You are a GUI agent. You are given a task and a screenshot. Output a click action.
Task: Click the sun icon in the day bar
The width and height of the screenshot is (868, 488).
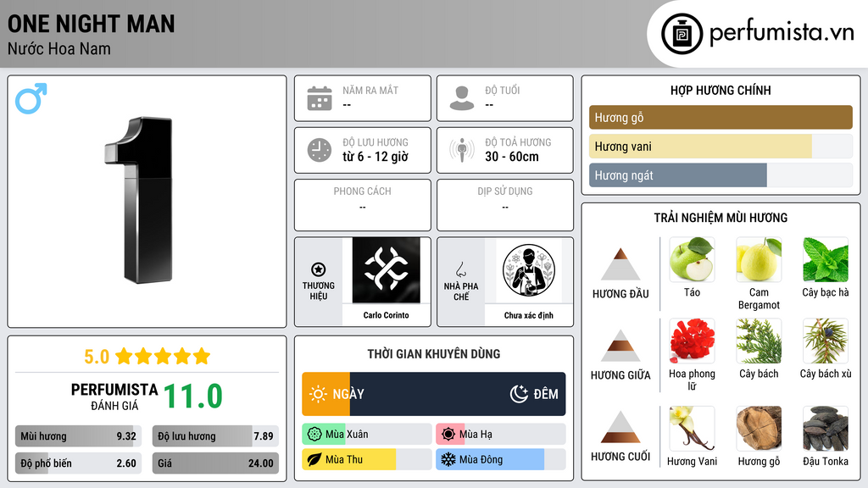point(318,394)
